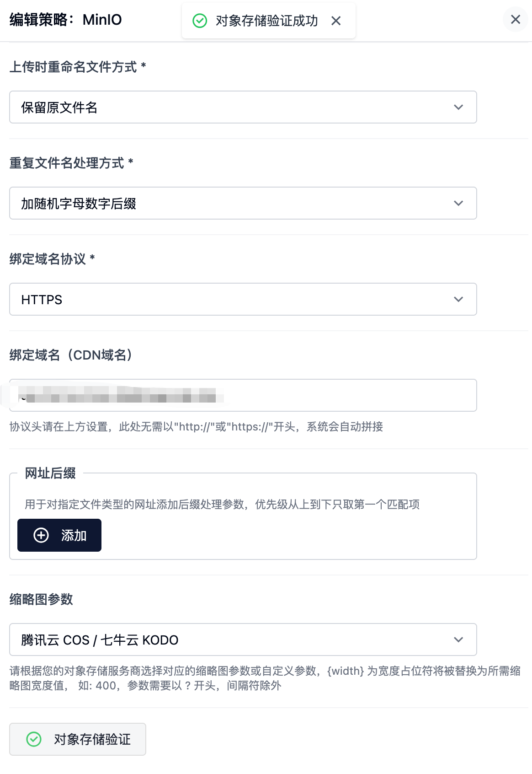Click the chevron arrow beside HTTPS
The image size is (532, 774).
[458, 299]
